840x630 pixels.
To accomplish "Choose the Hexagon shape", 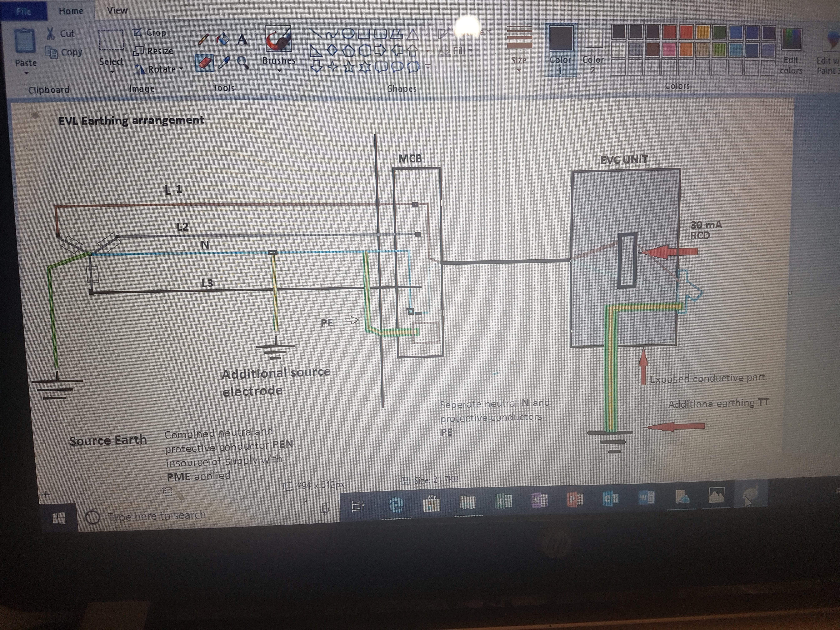I will tap(365, 50).
